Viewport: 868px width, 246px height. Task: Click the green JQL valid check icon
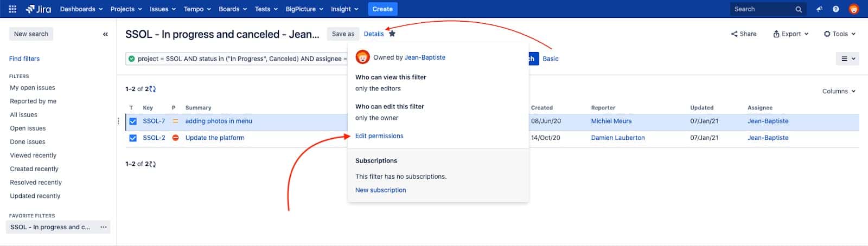pos(131,59)
